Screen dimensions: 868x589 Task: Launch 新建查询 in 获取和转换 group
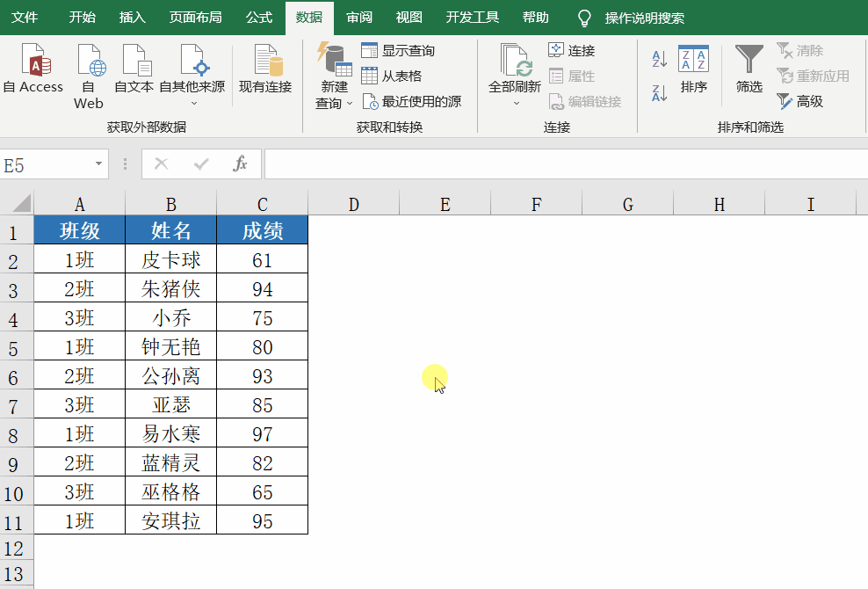tap(332, 70)
